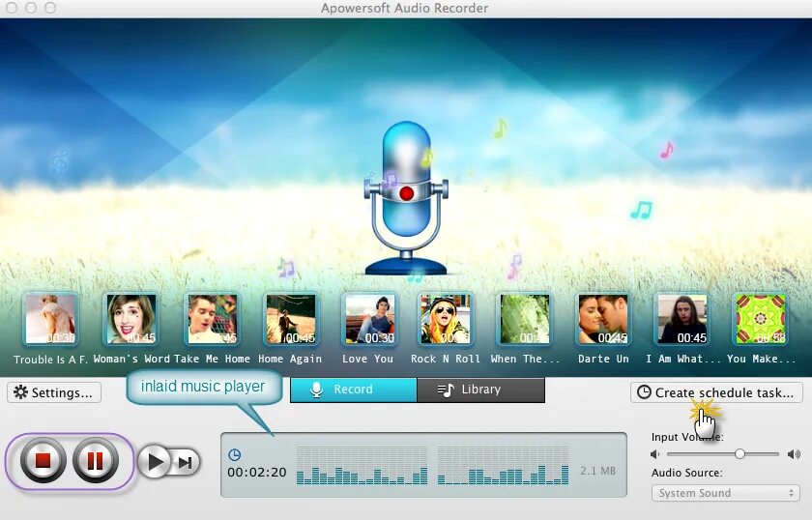Click the Home Again song title

point(290,359)
